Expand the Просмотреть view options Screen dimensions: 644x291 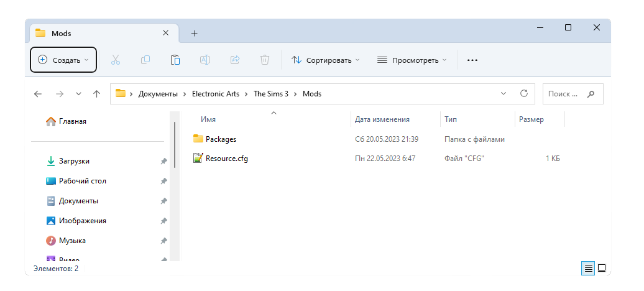tap(412, 60)
